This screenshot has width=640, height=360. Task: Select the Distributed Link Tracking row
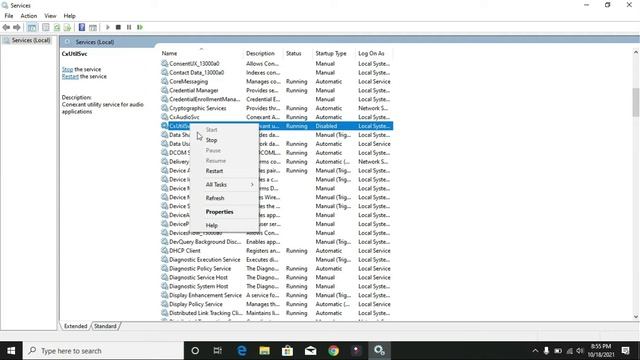coord(276,313)
